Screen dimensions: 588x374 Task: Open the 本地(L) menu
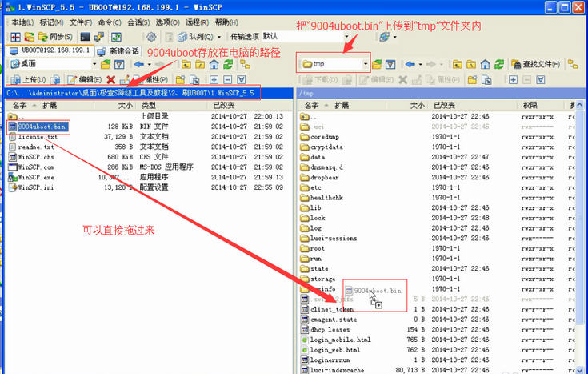(22, 22)
